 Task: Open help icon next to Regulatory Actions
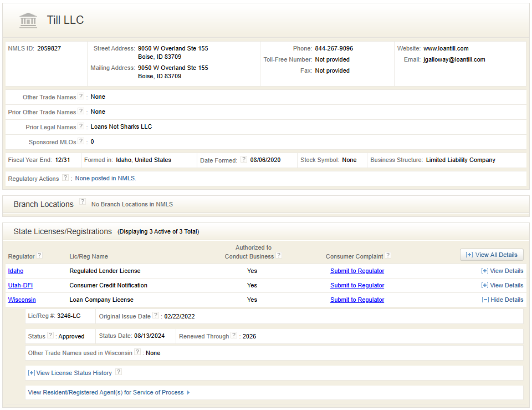tap(65, 178)
